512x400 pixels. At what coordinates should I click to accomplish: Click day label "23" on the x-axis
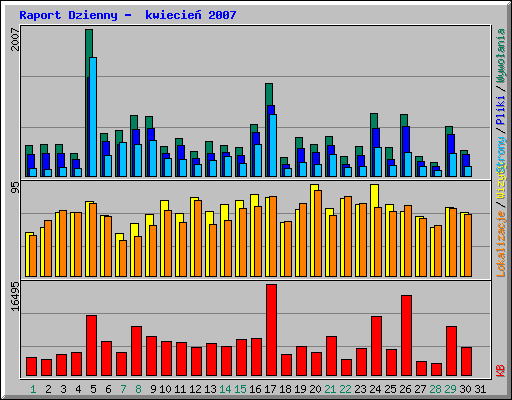360,389
